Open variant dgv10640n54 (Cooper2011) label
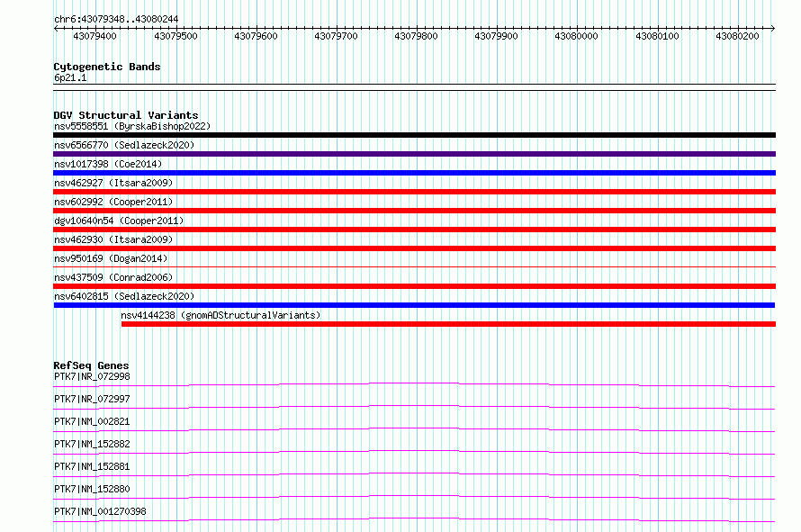Image resolution: width=801 pixels, height=532 pixels. click(119, 221)
